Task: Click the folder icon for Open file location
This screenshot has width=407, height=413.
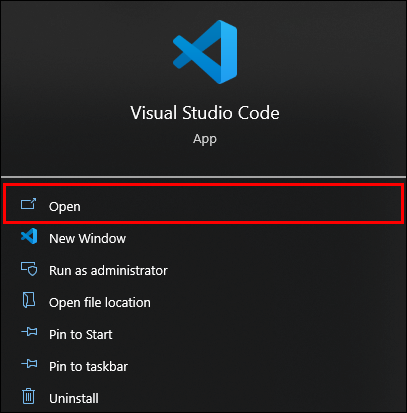Action: coord(29,300)
